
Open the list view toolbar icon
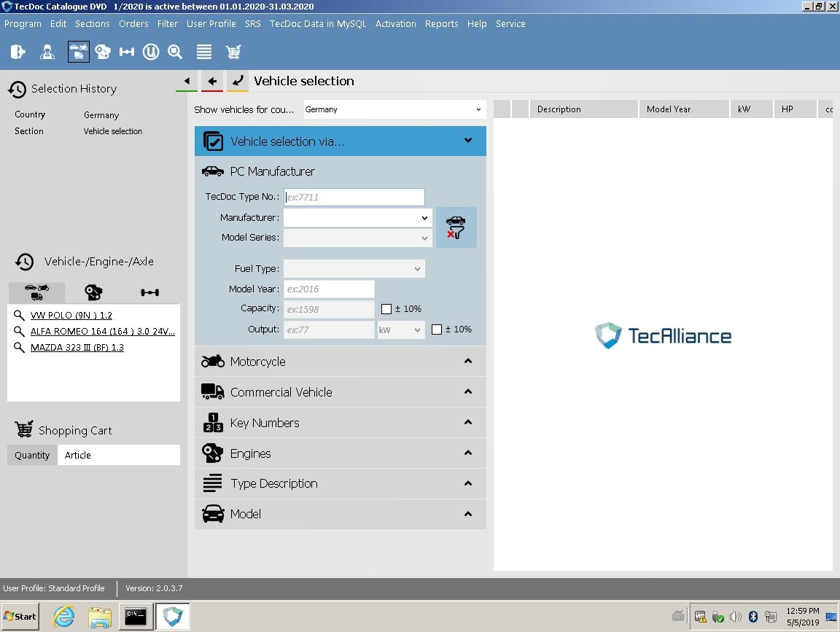(x=204, y=52)
